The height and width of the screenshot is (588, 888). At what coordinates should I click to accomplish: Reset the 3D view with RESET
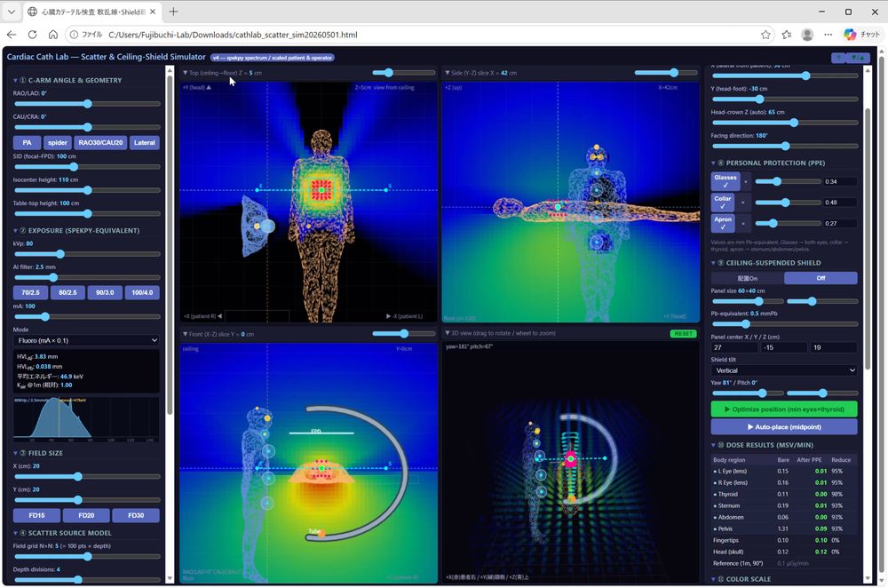(683, 334)
